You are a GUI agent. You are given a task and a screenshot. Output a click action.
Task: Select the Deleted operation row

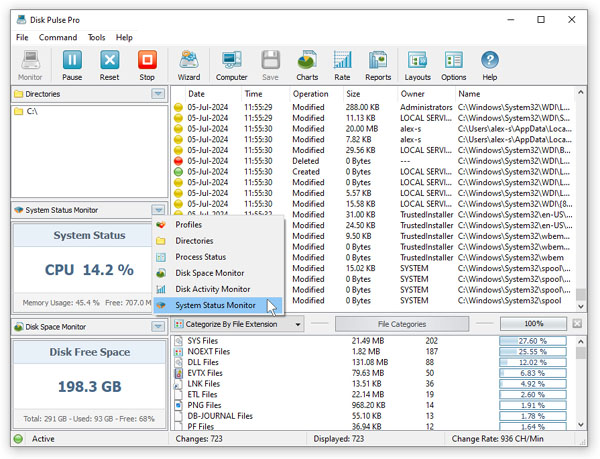pos(373,161)
